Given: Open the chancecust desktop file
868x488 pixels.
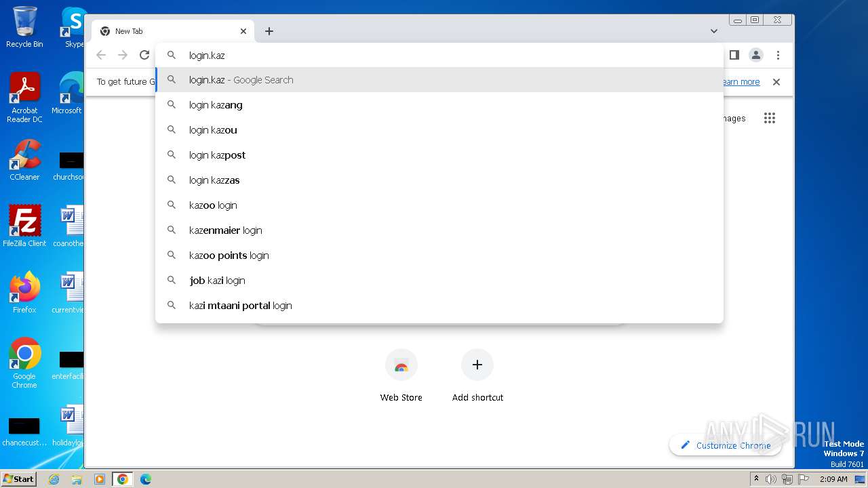Looking at the screenshot, I should (24, 432).
